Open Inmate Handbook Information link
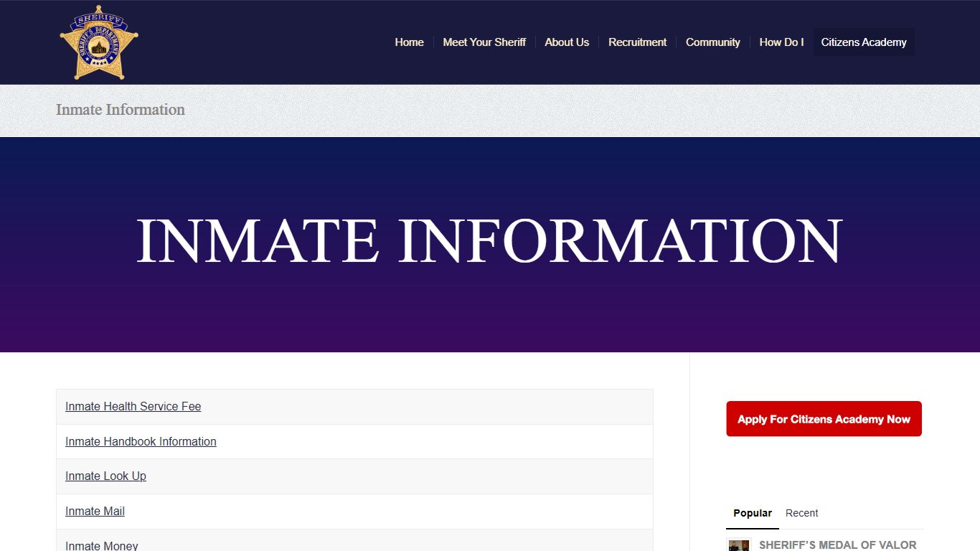Screen dimensions: 980x551 pyautogui.click(x=141, y=442)
